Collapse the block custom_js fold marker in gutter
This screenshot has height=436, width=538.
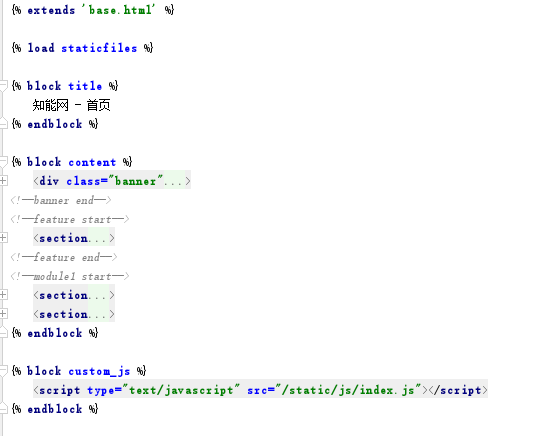(x=3, y=371)
